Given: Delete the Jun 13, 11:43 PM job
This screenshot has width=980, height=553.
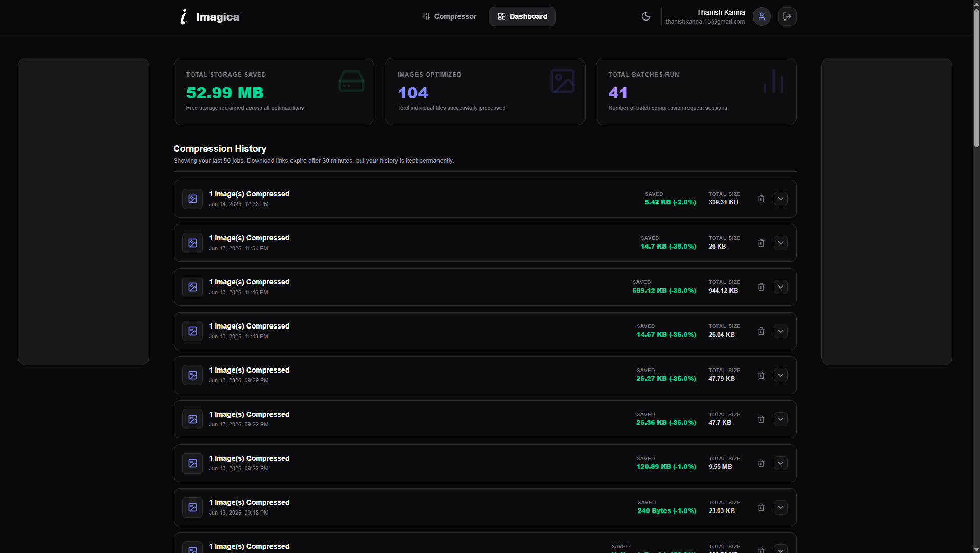Looking at the screenshot, I should (x=761, y=331).
